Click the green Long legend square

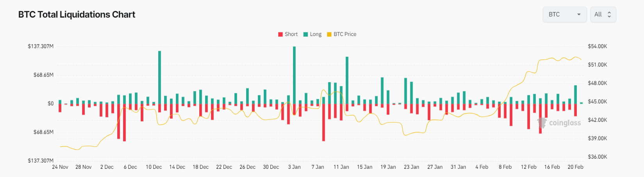306,34
